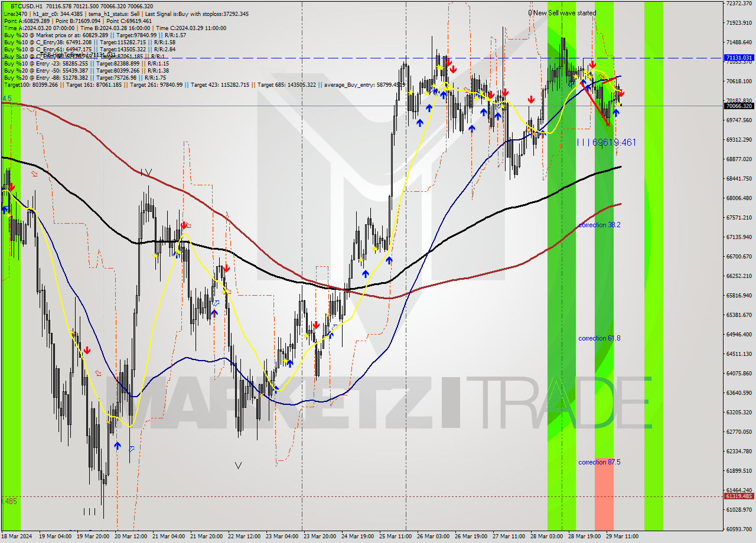Viewport: 756px width, 543px height.
Task: Click the '22 Mar 12:00' time axis label
Action: [245, 537]
